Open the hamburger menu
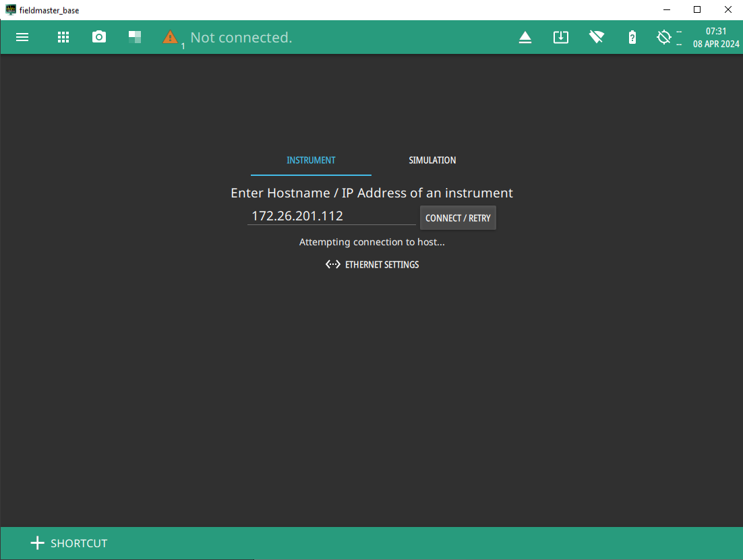 [x=22, y=38]
